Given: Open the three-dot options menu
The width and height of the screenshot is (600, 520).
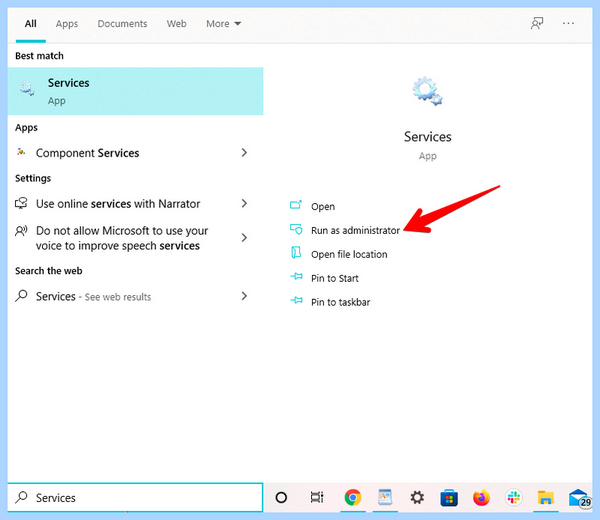Looking at the screenshot, I should coord(568,23).
